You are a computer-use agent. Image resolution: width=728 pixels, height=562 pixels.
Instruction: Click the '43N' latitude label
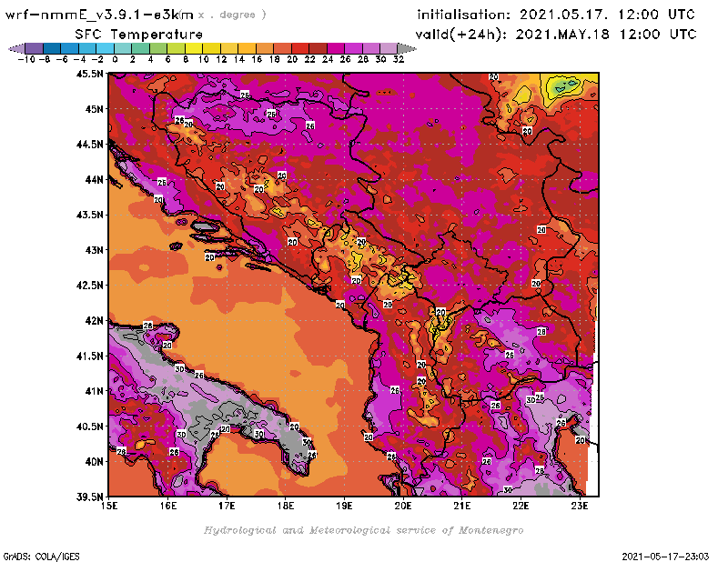click(x=94, y=250)
